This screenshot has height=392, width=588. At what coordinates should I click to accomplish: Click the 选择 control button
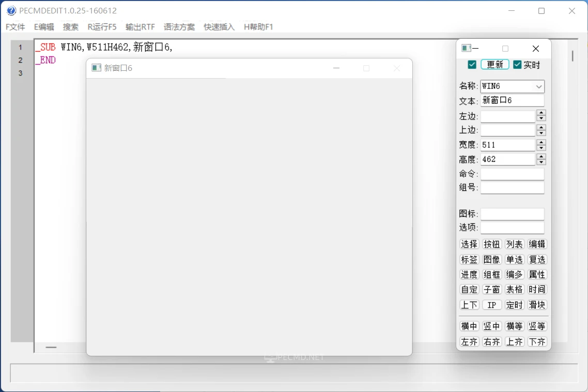[x=469, y=245]
